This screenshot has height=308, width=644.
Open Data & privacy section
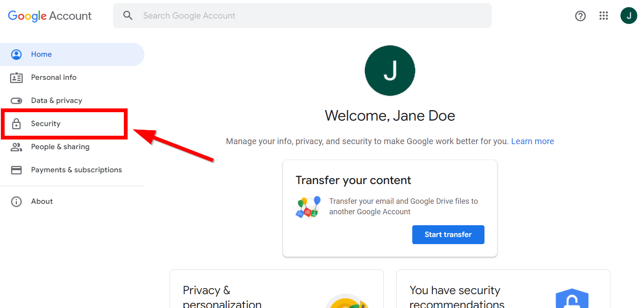[72, 100]
